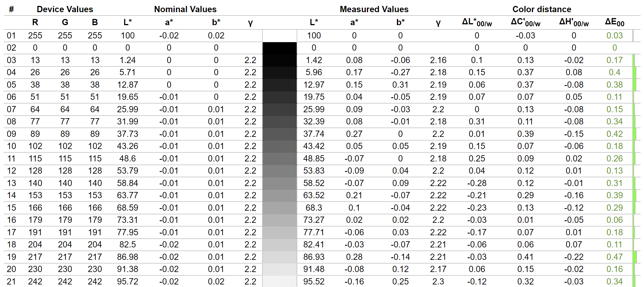Click the Measured Values group header
This screenshot has width=644, height=287.
[x=374, y=9]
